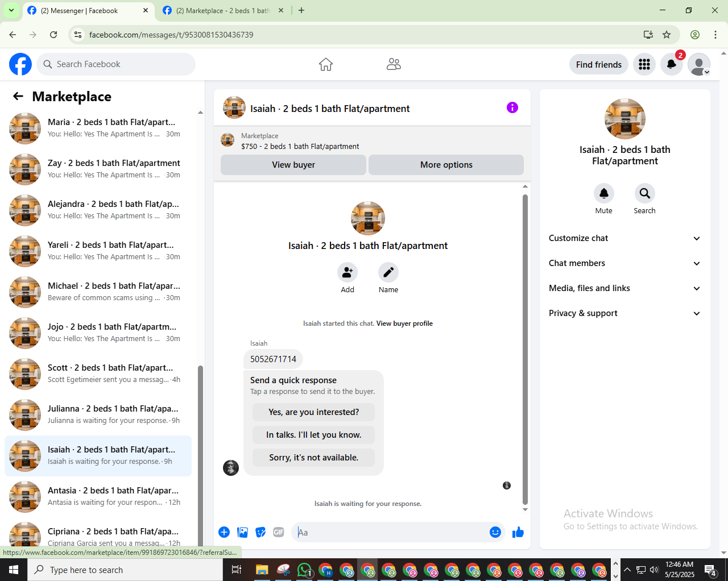Edit the chat Name pencil icon

(388, 272)
